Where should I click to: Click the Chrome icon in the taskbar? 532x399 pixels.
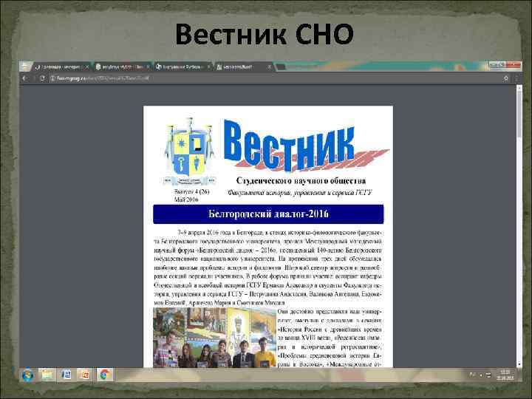click(x=104, y=375)
